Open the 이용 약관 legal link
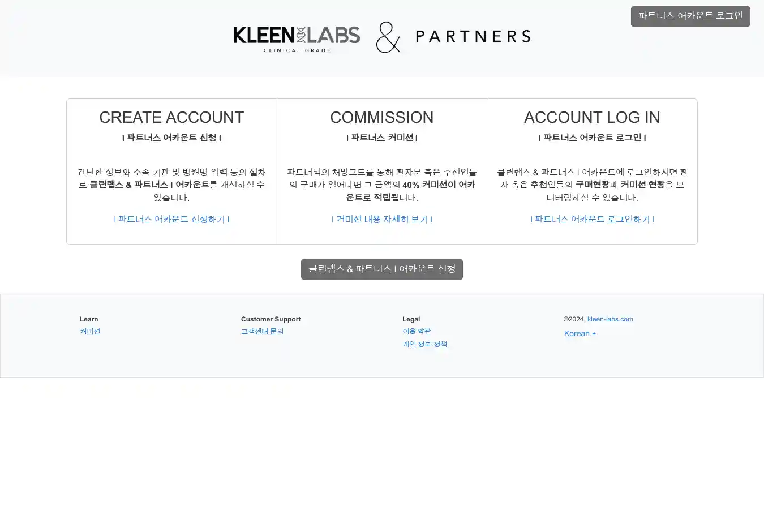The width and height of the screenshot is (764, 532). coord(417,332)
